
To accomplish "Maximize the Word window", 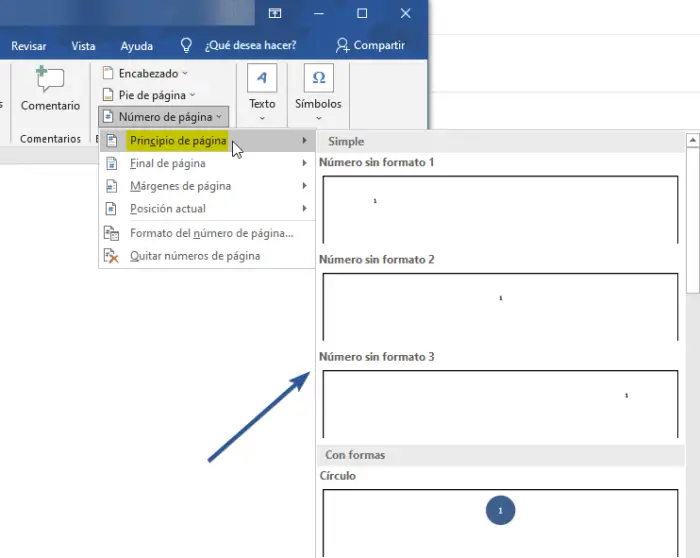I will click(362, 13).
